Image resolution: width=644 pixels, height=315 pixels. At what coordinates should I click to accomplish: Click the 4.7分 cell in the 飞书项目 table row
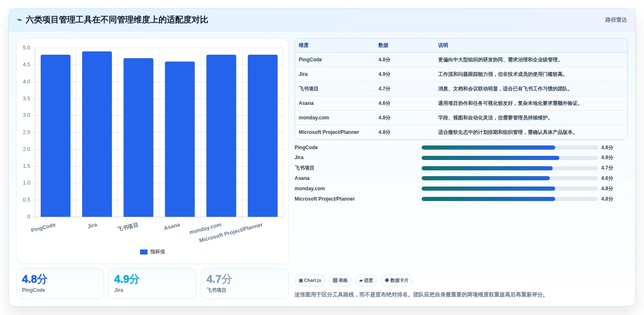384,89
